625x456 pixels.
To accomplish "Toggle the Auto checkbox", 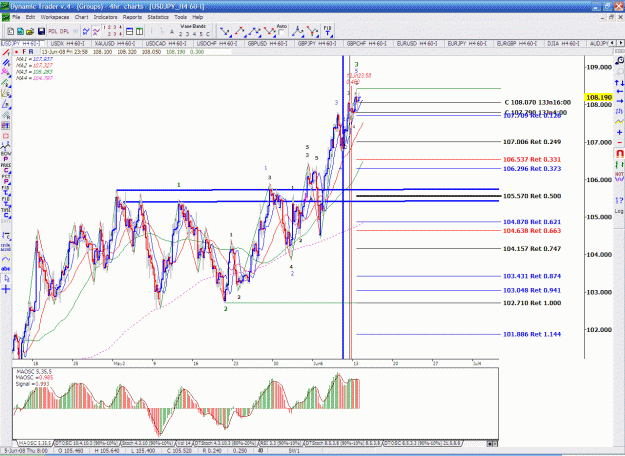I will click(x=281, y=33).
